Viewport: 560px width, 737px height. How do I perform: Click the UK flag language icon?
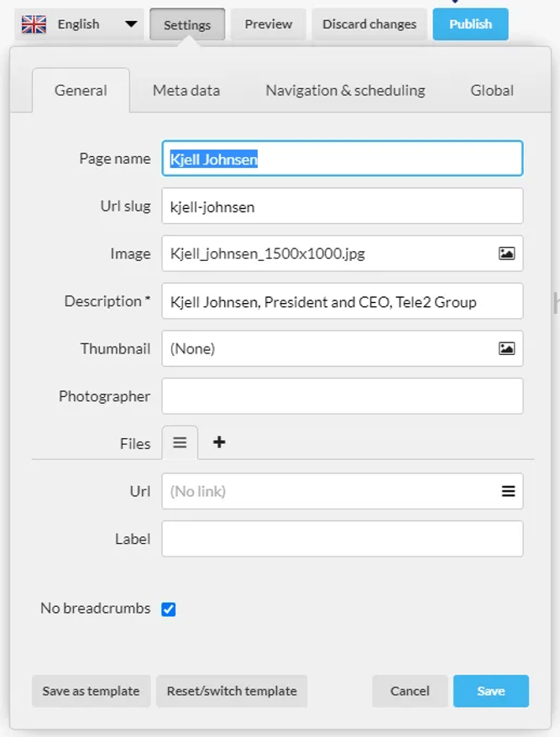pos(34,24)
